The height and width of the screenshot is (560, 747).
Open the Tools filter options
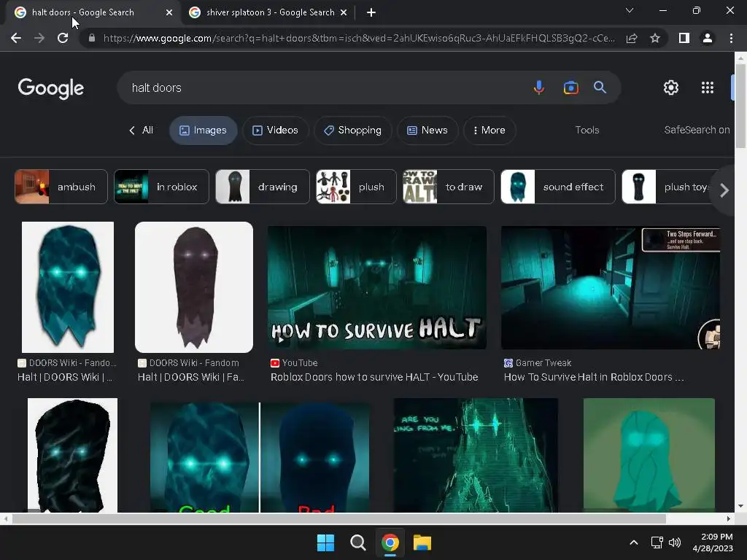[587, 130]
